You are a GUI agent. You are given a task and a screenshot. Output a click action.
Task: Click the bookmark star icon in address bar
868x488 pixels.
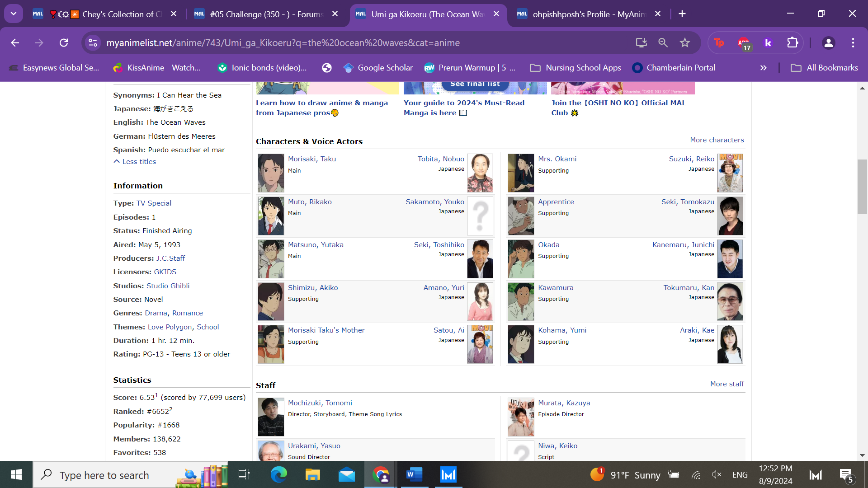point(684,42)
